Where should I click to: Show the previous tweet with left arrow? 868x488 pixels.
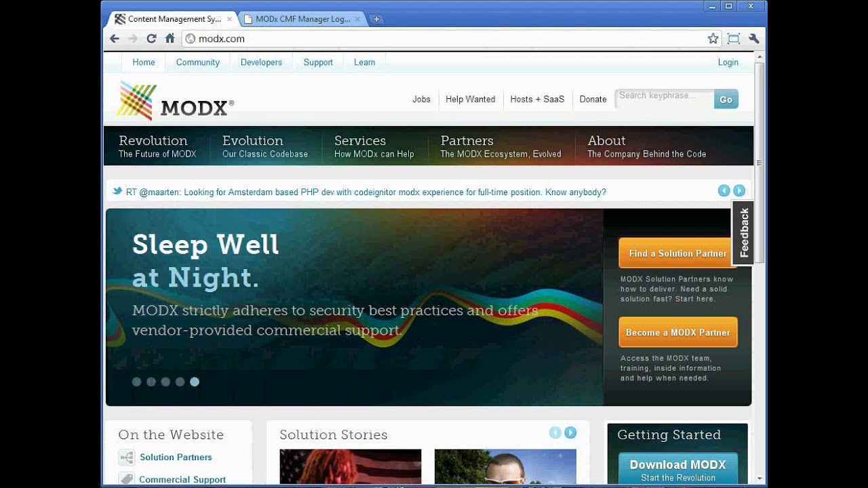724,191
